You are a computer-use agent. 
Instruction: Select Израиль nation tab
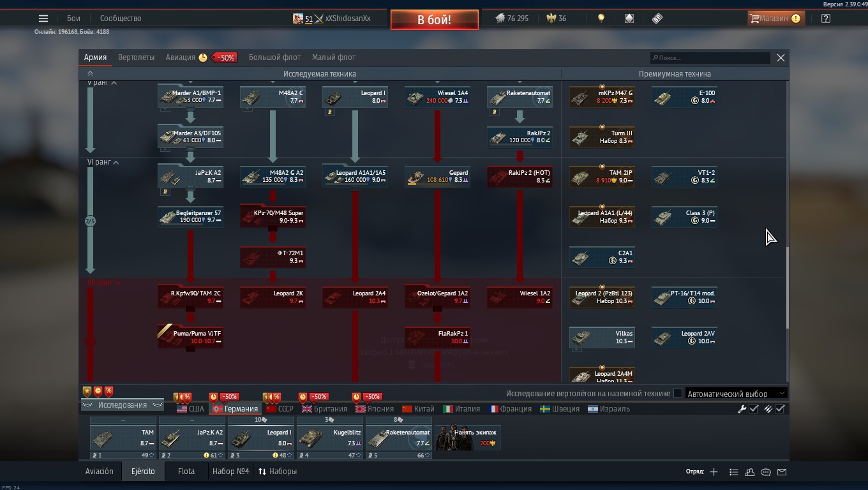[609, 409]
